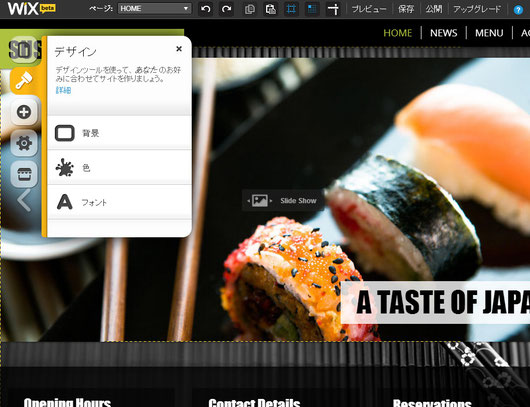Click 公開 to publish the site
Image resolution: width=530 pixels, height=407 pixels.
click(x=434, y=9)
